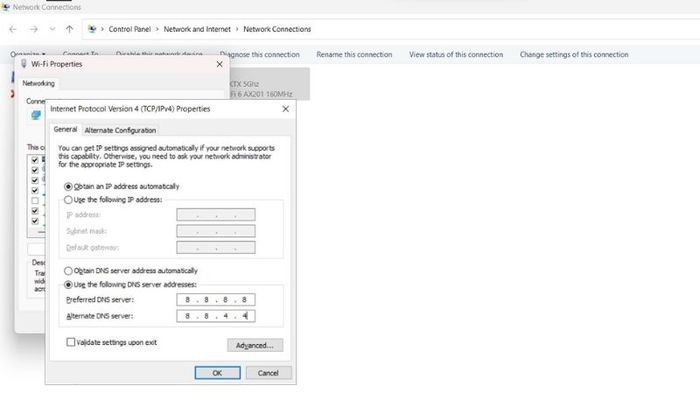This screenshot has width=700, height=394.
Task: Click Network Connections breadcrumb
Action: [277, 29]
